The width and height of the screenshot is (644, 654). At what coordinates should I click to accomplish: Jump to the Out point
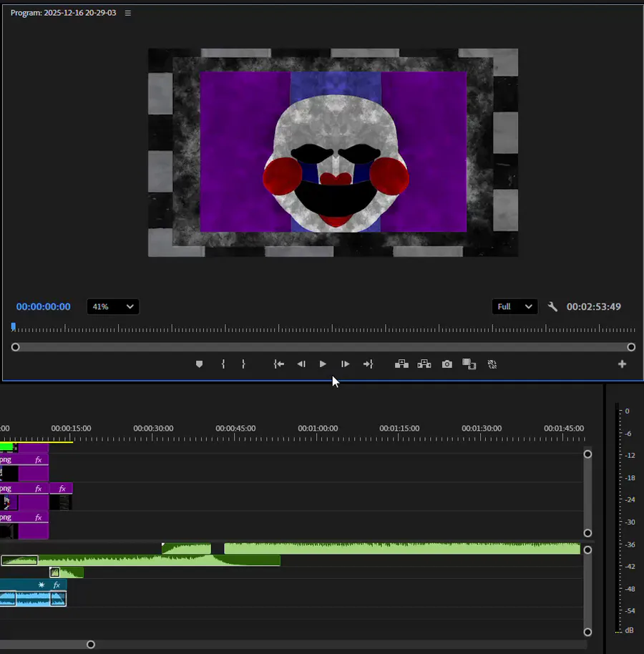tap(368, 364)
